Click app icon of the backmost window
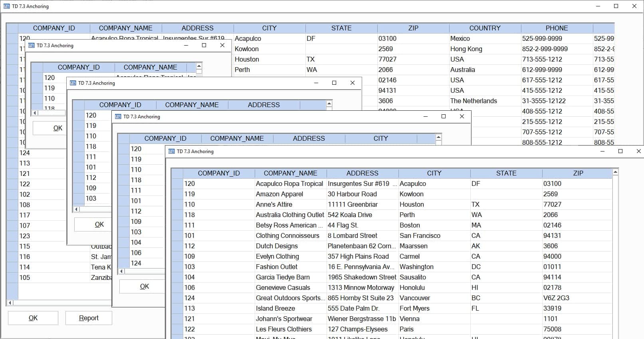The height and width of the screenshot is (339, 644). (x=7, y=6)
